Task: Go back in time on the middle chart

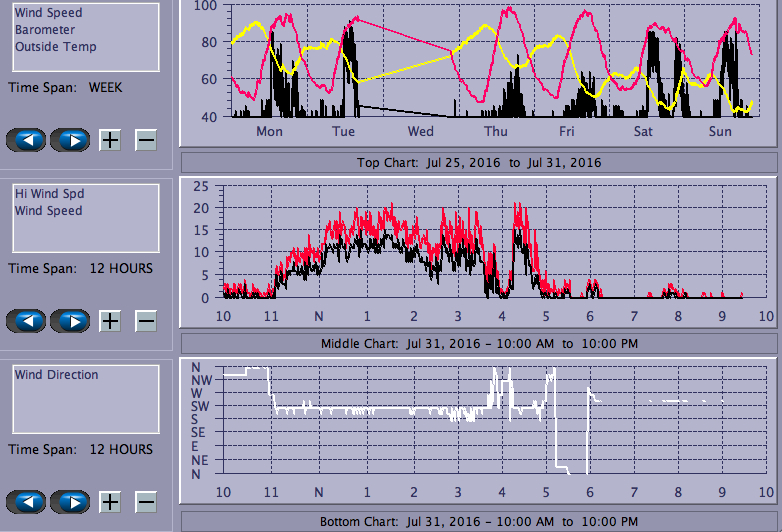Action: coord(27,321)
